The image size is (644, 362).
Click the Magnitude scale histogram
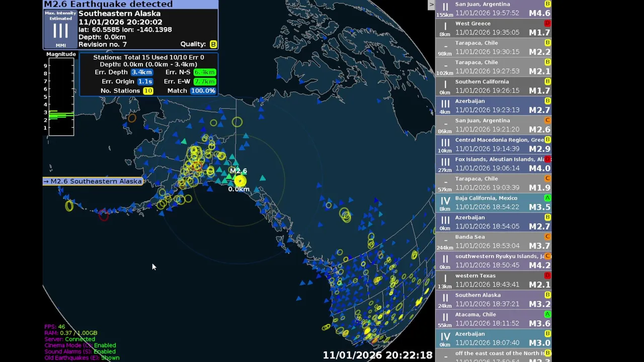pos(61,97)
